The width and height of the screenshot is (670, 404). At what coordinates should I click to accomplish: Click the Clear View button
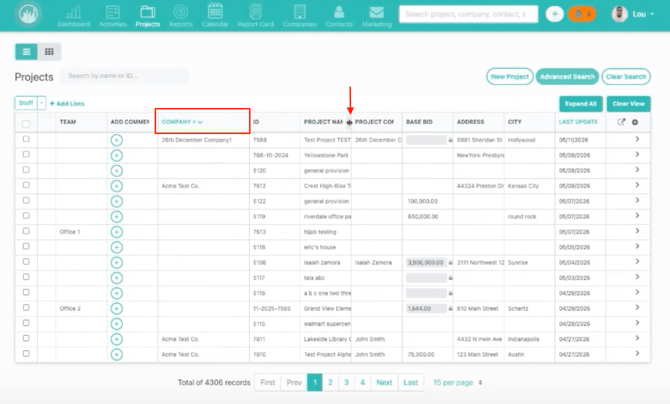(629, 104)
